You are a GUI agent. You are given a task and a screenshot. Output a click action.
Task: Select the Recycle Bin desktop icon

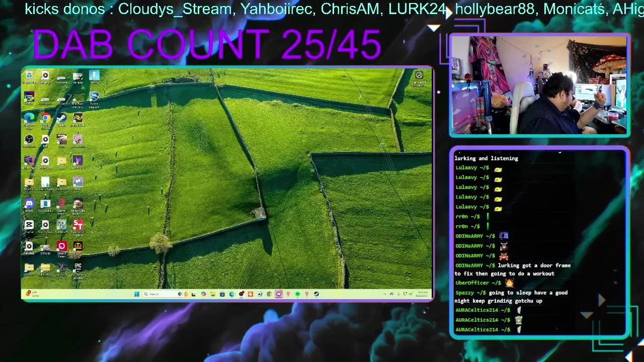point(29,77)
